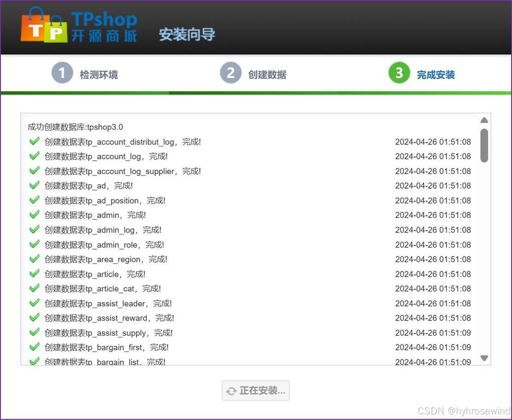The height and width of the screenshot is (420, 512).
Task: Click text 创建数据表tp_admin_role，完成!
Action: [x=104, y=245]
